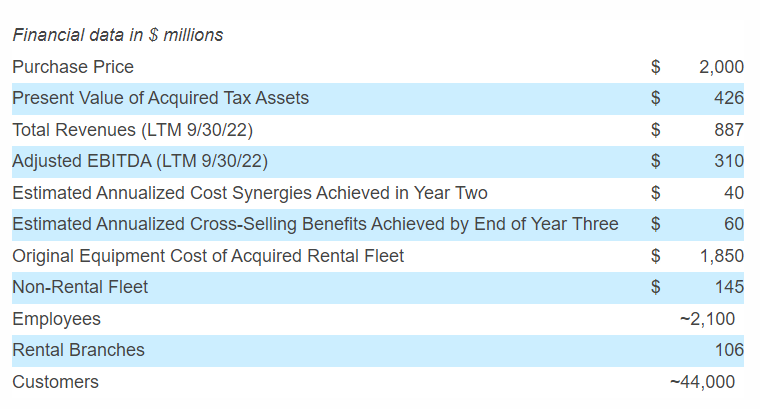Click the 887 total revenues value
Screen dimensions: 760x409
pos(729,130)
